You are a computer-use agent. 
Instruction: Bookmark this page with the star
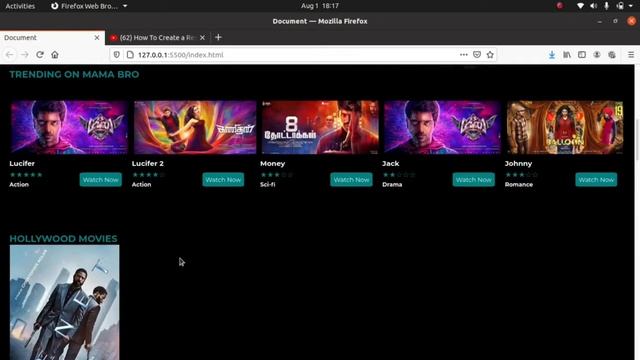[x=490, y=55]
